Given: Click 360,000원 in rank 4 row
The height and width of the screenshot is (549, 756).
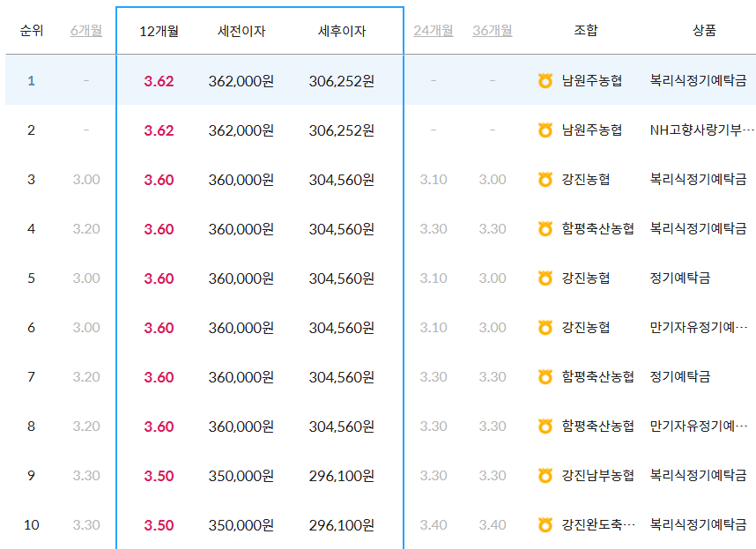Looking at the screenshot, I should pyautogui.click(x=241, y=229).
